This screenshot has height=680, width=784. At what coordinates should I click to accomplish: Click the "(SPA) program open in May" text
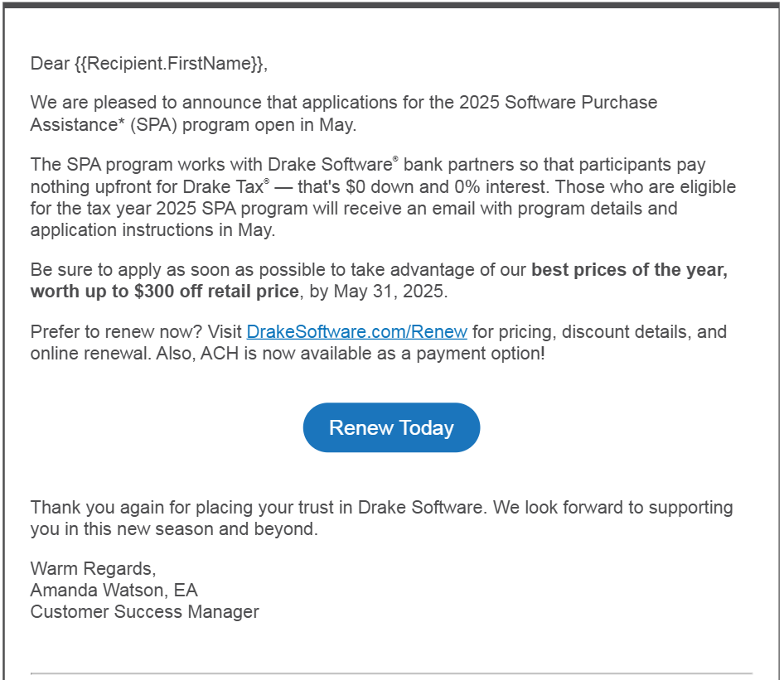pos(243,125)
